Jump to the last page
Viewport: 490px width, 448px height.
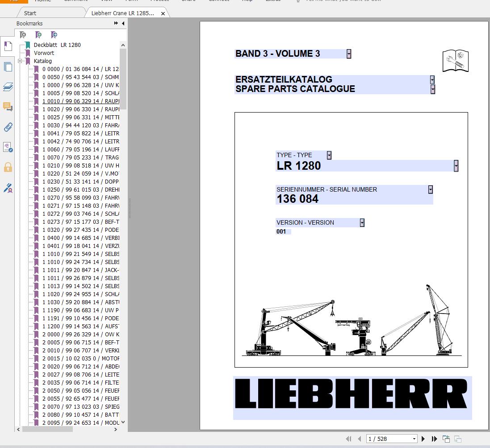pyautogui.click(x=434, y=439)
